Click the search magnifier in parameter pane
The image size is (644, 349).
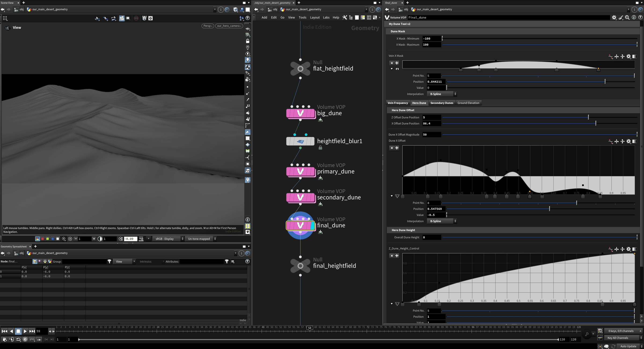coord(627,17)
